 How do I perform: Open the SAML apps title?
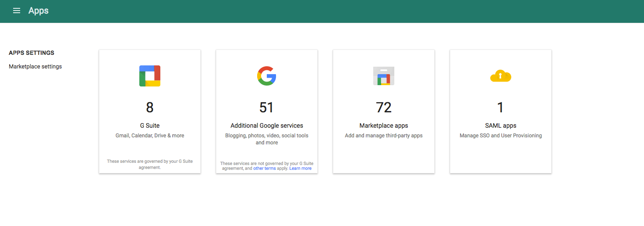pyautogui.click(x=501, y=126)
